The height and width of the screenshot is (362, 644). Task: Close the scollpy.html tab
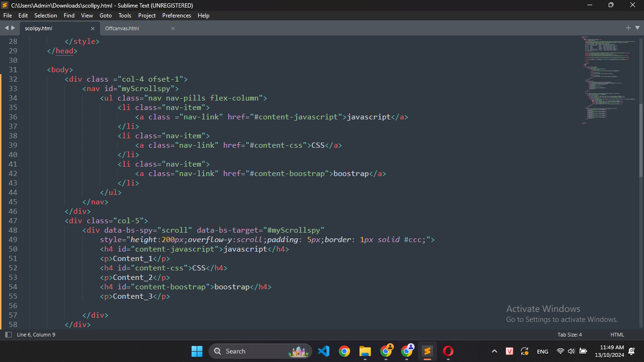(92, 28)
